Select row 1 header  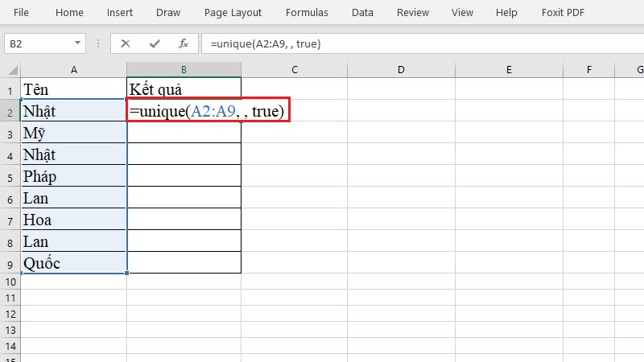tap(10, 89)
